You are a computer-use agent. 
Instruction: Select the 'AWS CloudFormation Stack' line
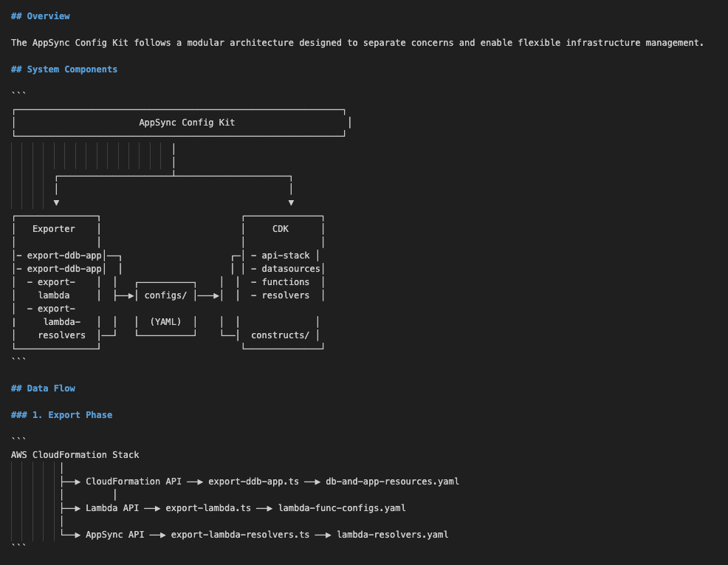pos(75,454)
